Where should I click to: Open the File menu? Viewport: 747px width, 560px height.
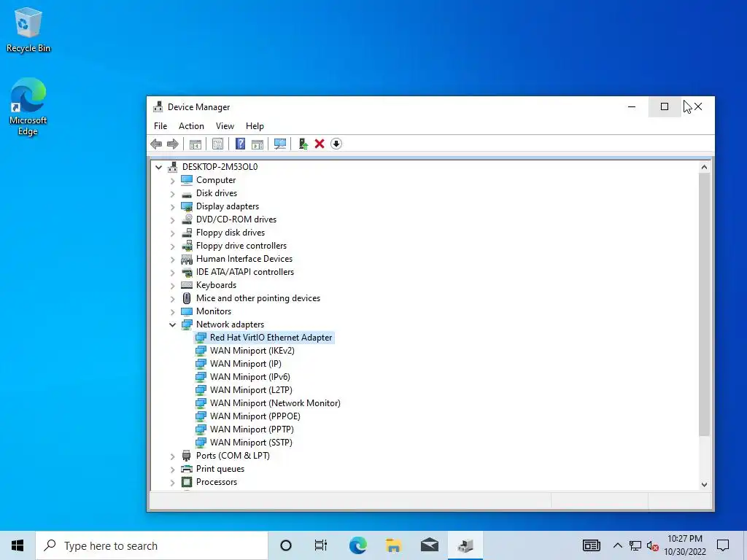[160, 126]
